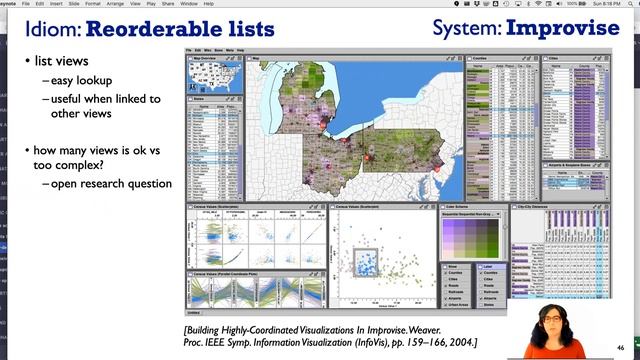
Task: Click the 'Improvise' system title text
Action: [x=563, y=28]
